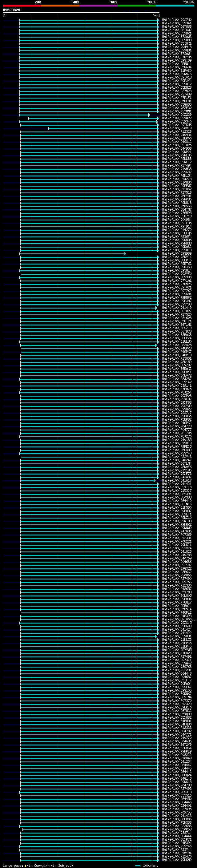
Task: Select the UniRef100_A4QPK8 entry
Action: tap(176, 349)
